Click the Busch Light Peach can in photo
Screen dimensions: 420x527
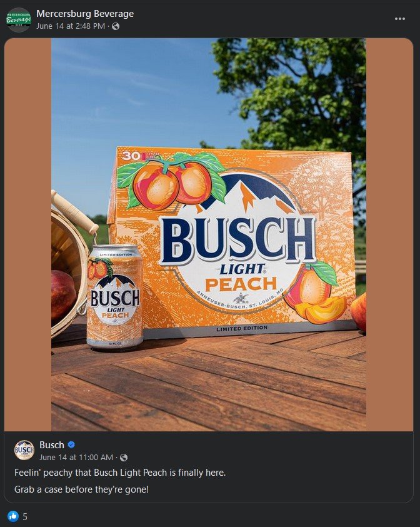tap(115, 298)
